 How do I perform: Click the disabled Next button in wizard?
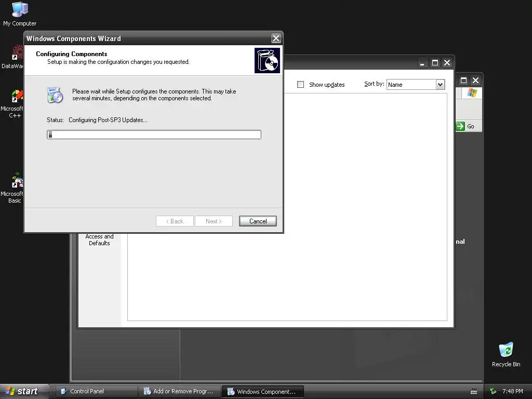pyautogui.click(x=214, y=221)
